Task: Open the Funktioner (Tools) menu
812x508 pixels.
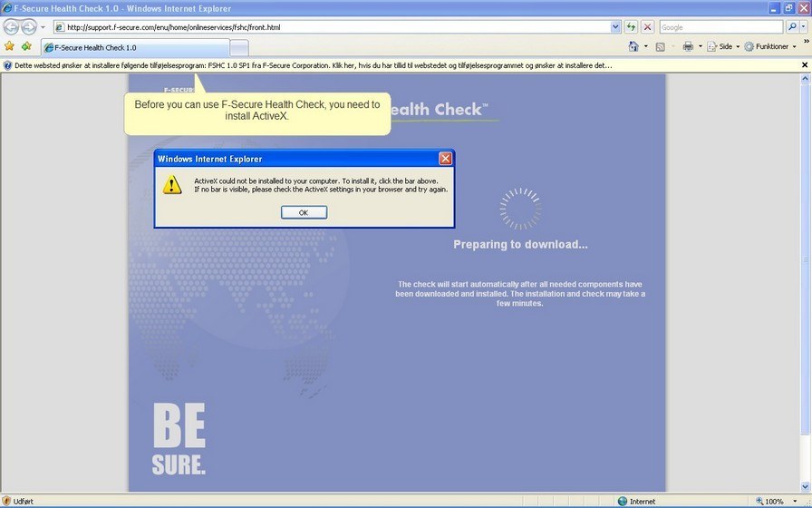Action: click(x=770, y=46)
